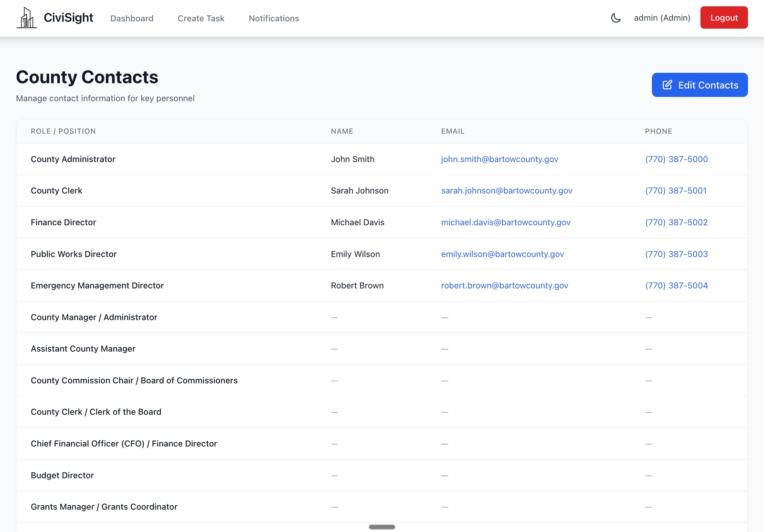Toggle dark mode with the moon icon

pos(615,18)
